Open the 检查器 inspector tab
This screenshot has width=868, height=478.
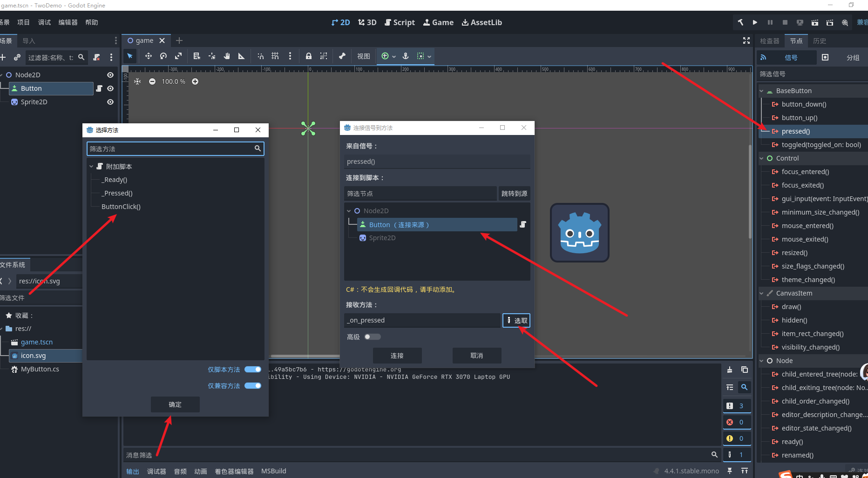coord(769,41)
